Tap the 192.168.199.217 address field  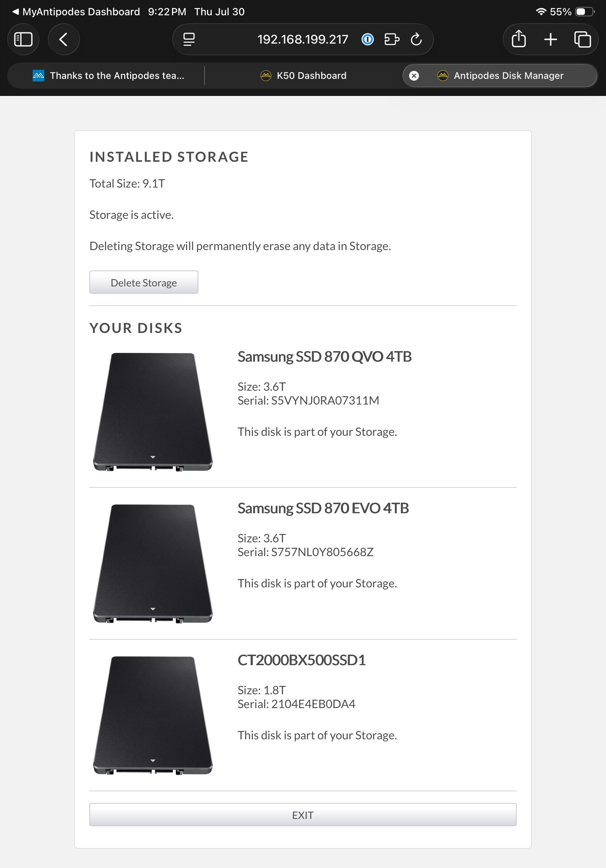[x=303, y=39]
